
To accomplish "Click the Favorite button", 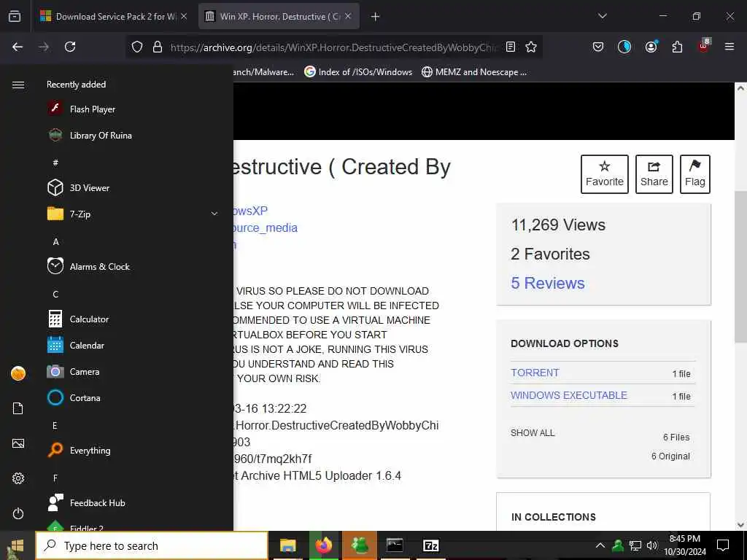I will [605, 174].
